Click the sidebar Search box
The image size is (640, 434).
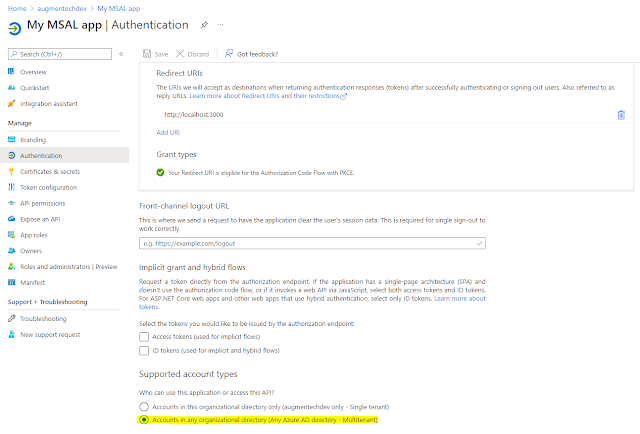click(60, 54)
